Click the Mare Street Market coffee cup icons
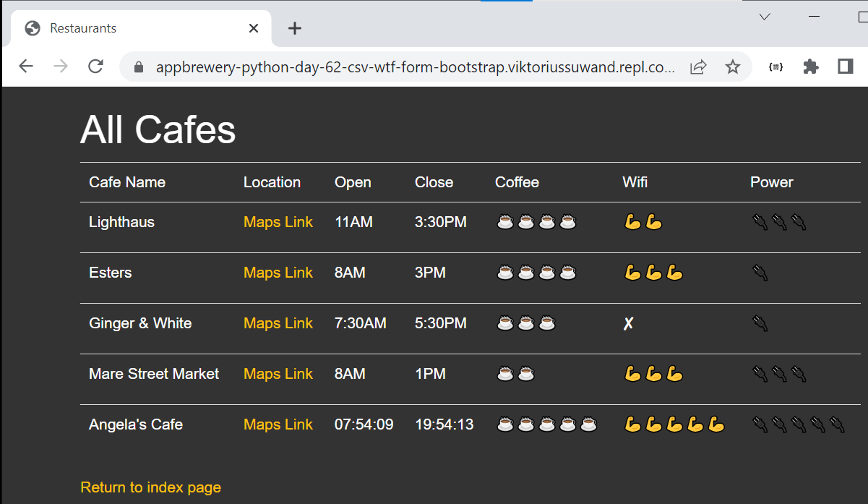Image resolution: width=868 pixels, height=504 pixels. 516,374
